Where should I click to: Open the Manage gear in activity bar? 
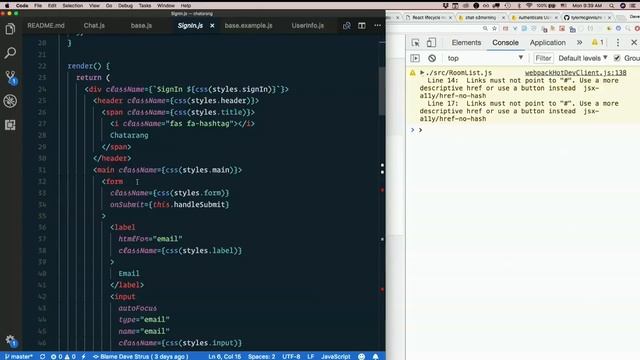pyautogui.click(x=10, y=340)
